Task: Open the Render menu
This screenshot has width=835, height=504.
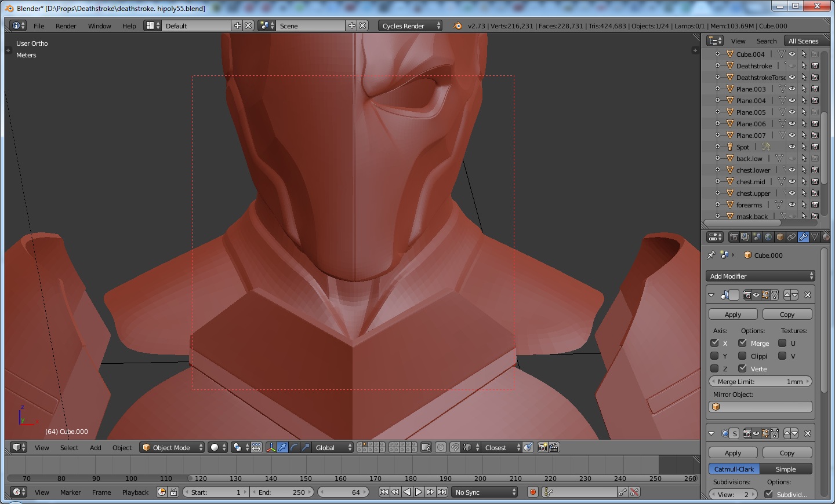Action: 66,26
